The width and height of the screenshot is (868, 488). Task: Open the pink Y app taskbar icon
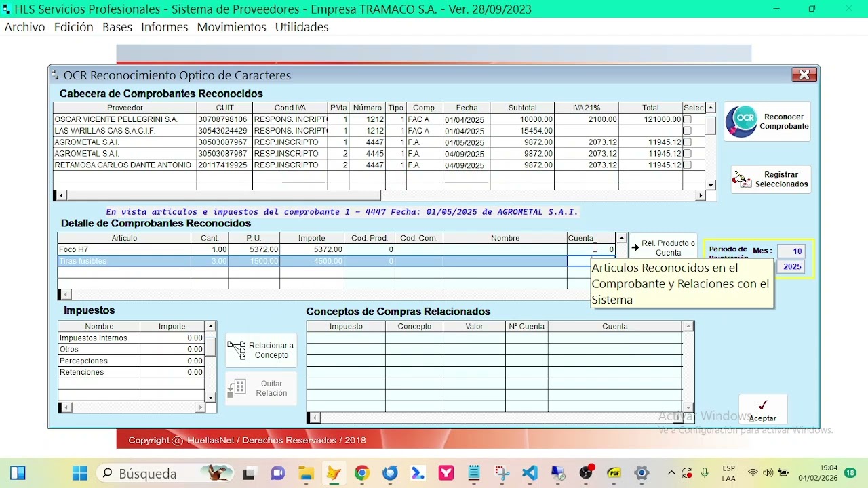click(446, 473)
